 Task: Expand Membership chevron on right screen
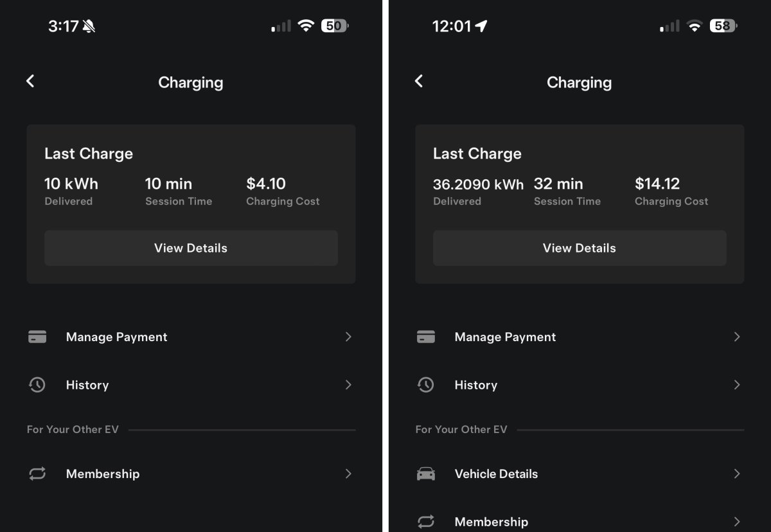pyautogui.click(x=737, y=522)
